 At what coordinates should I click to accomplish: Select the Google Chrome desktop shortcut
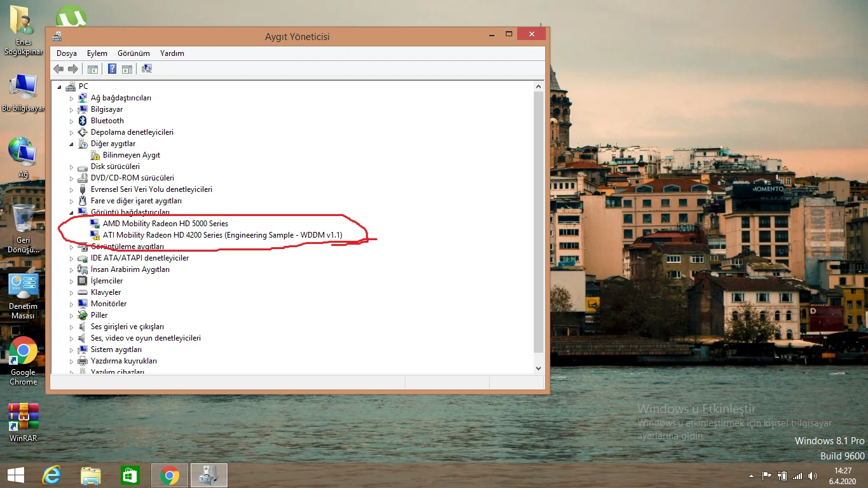click(24, 361)
